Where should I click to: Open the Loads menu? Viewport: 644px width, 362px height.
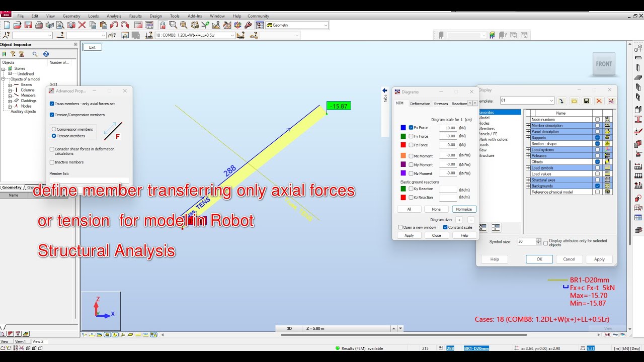click(x=94, y=16)
